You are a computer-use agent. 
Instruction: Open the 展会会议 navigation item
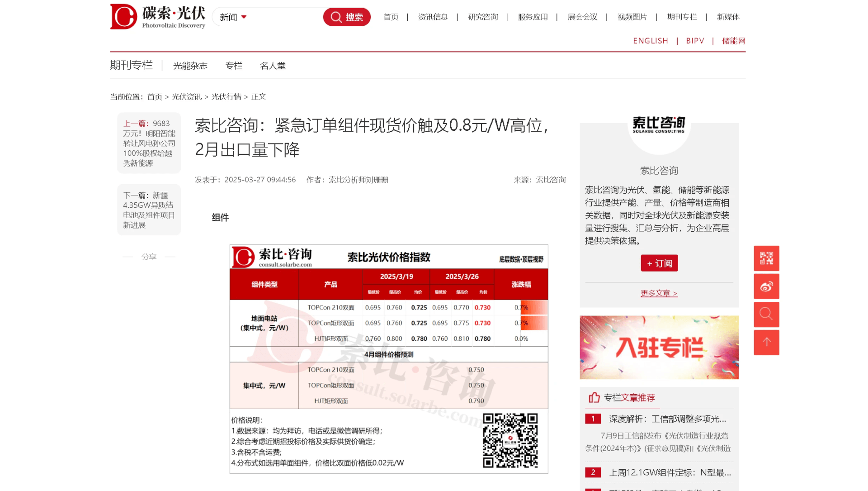coord(582,17)
